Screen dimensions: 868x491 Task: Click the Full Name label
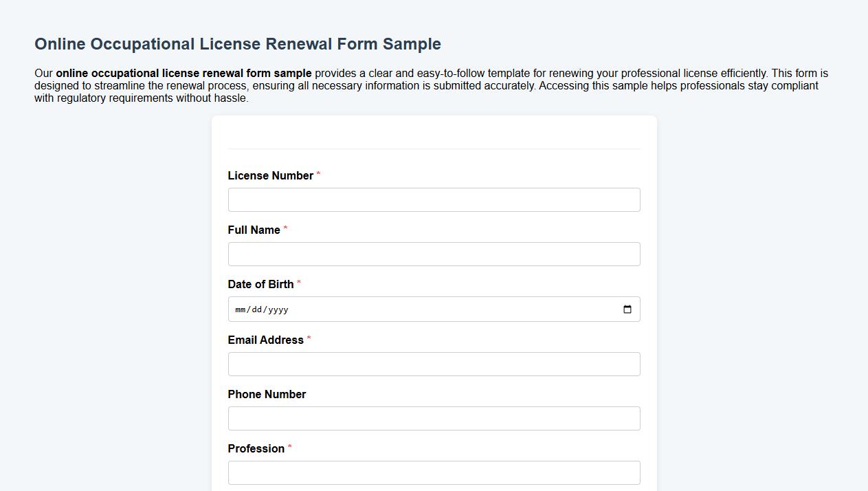[255, 230]
